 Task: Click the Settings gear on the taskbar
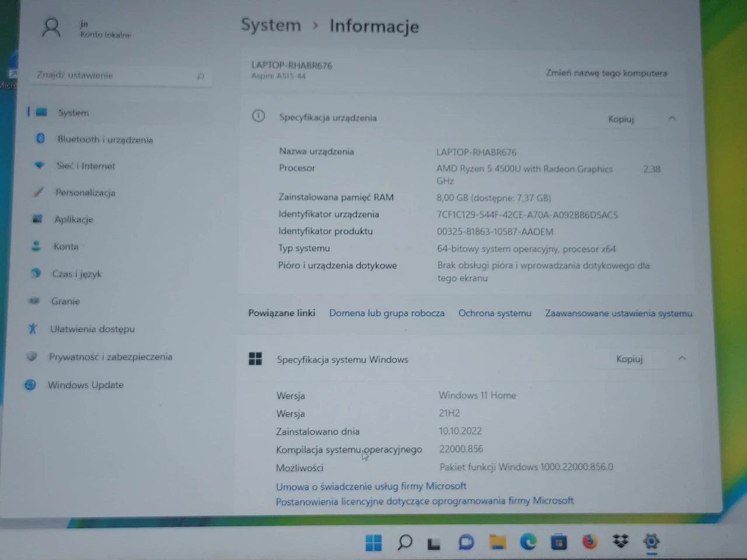click(x=651, y=542)
